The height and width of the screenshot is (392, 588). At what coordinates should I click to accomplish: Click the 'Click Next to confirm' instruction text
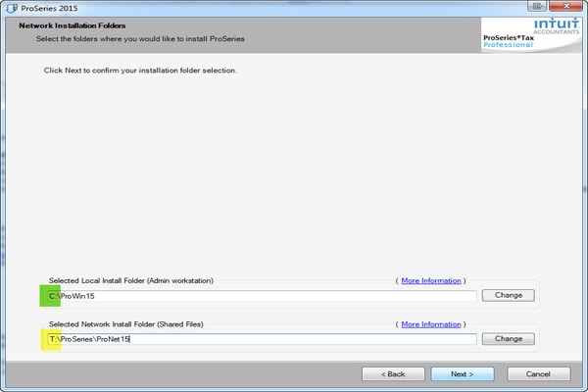coord(140,71)
